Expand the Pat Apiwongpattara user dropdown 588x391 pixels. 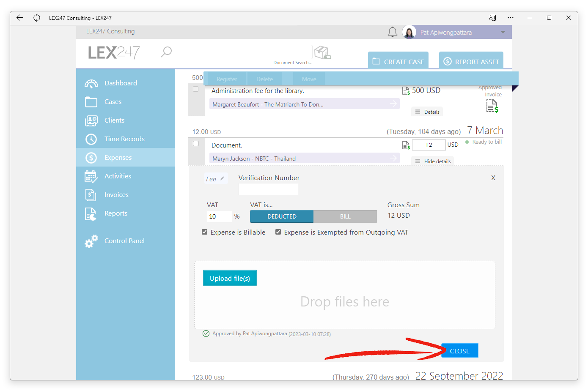coord(503,32)
